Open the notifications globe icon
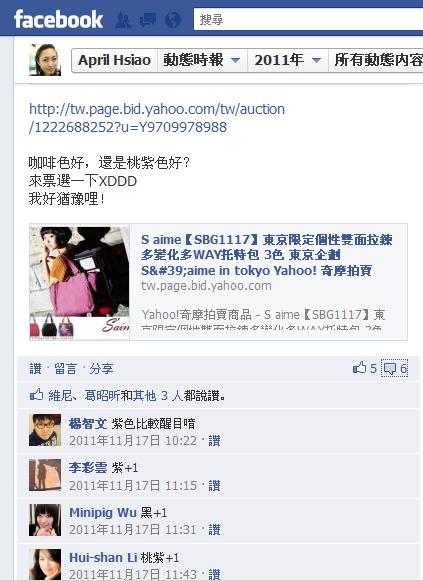 click(173, 20)
